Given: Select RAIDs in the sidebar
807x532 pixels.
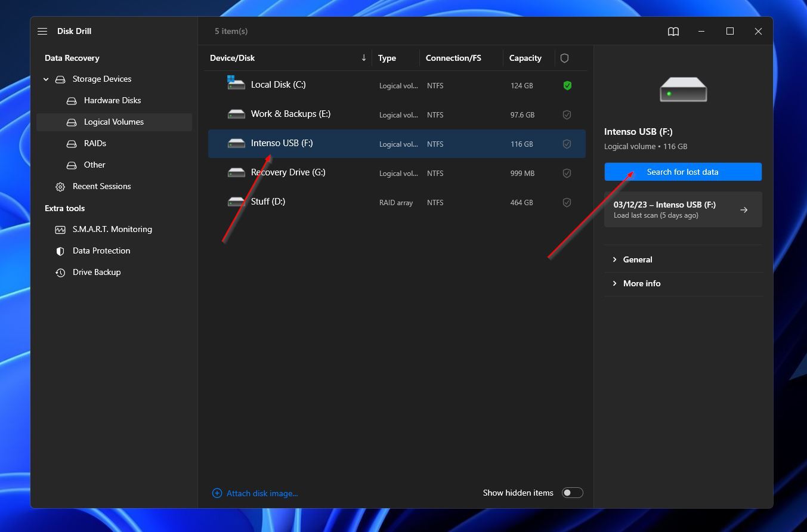Looking at the screenshot, I should click(x=95, y=143).
